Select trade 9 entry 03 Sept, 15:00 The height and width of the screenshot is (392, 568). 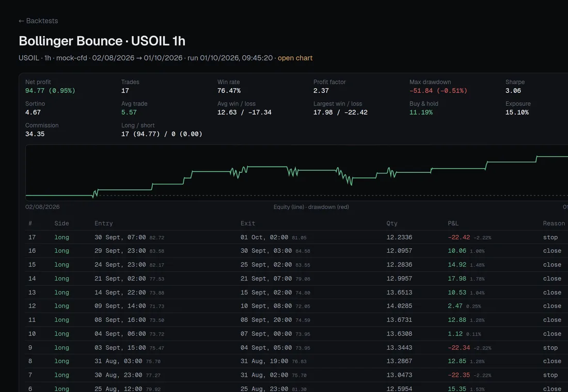tap(120, 348)
